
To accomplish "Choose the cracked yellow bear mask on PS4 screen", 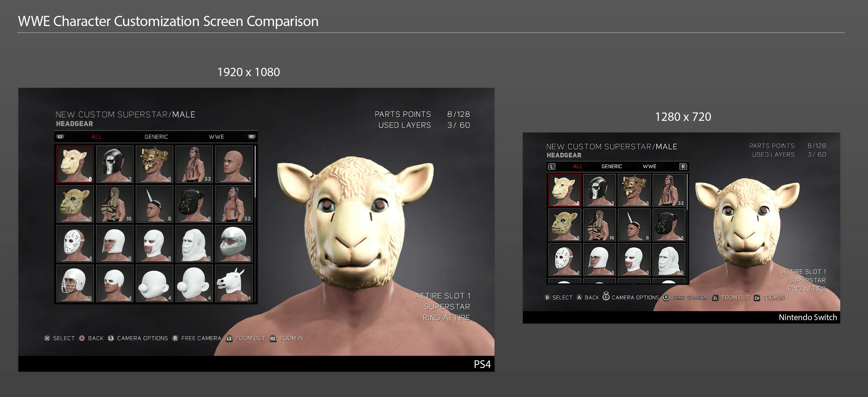I will [75, 204].
